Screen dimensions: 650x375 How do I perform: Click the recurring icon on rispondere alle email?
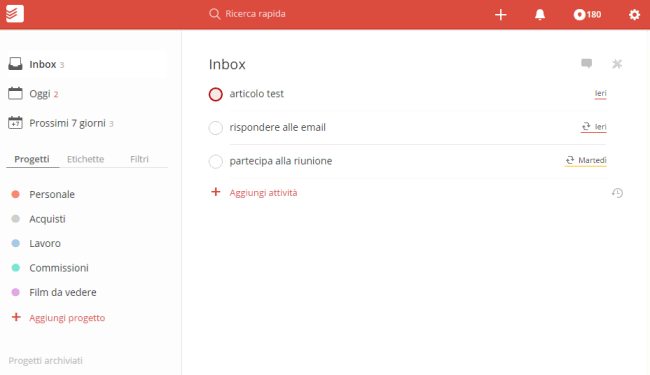(x=586, y=126)
